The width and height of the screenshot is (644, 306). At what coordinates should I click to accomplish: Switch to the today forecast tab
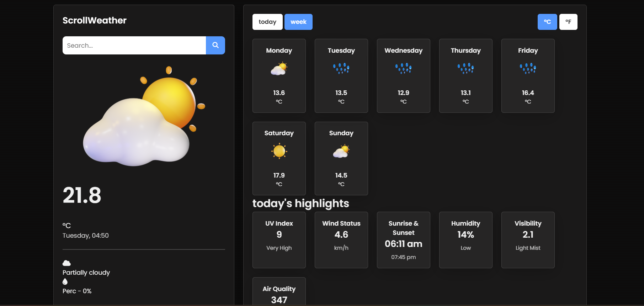tap(267, 22)
